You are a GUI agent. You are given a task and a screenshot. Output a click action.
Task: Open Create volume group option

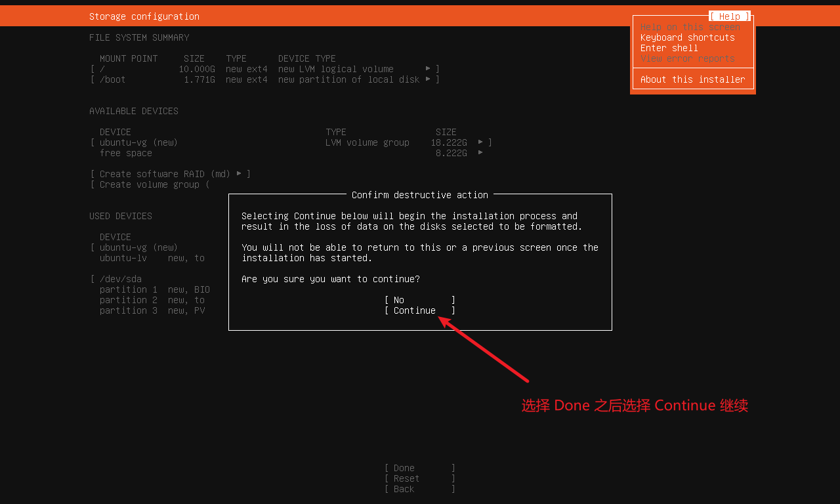[151, 184]
